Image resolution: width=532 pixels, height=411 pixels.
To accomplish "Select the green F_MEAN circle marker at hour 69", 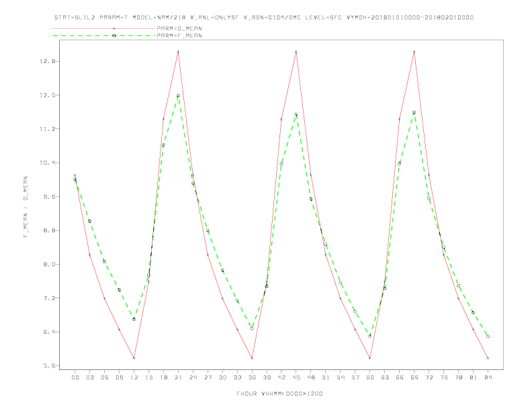I will [414, 112].
